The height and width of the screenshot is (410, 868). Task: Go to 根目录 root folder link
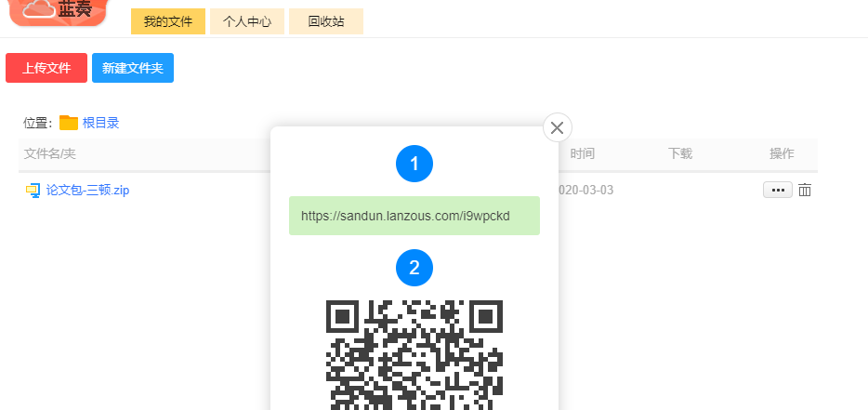(x=100, y=123)
